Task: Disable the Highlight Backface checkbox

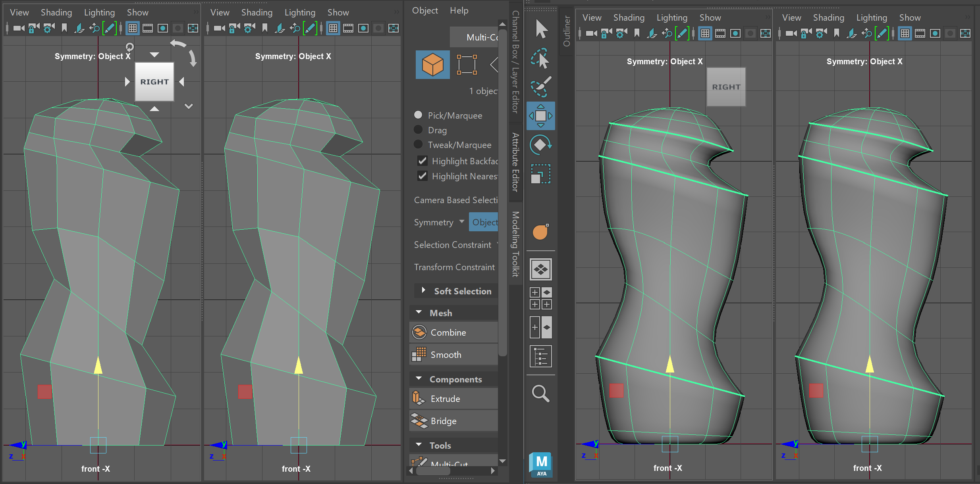Action: 422,161
